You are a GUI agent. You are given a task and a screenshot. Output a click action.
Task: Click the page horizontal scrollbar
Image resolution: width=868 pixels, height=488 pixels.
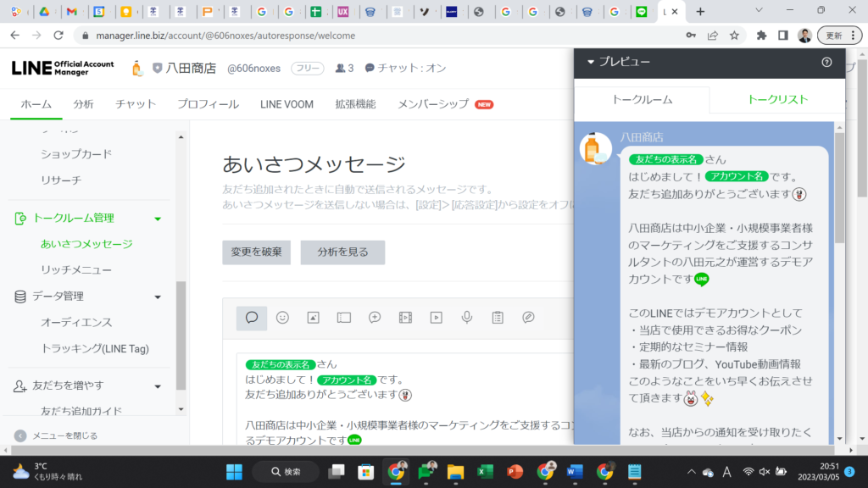pos(428,451)
